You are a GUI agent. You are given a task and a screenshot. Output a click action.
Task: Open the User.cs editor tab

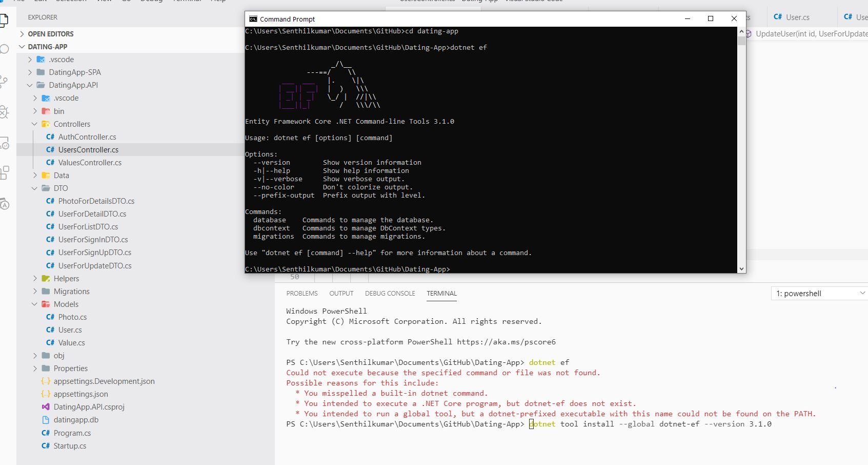[x=797, y=17]
